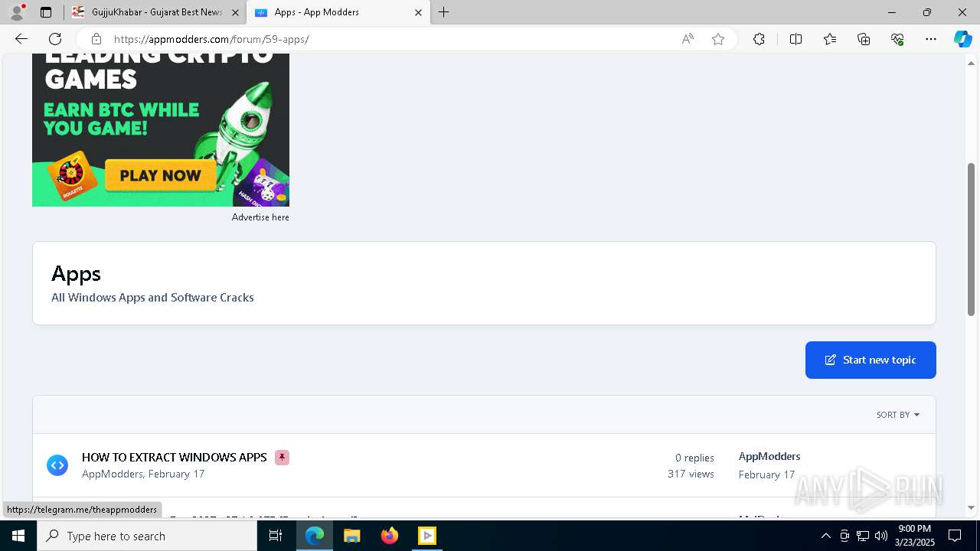
Task: Open the volume control tray icon
Action: coord(881,536)
